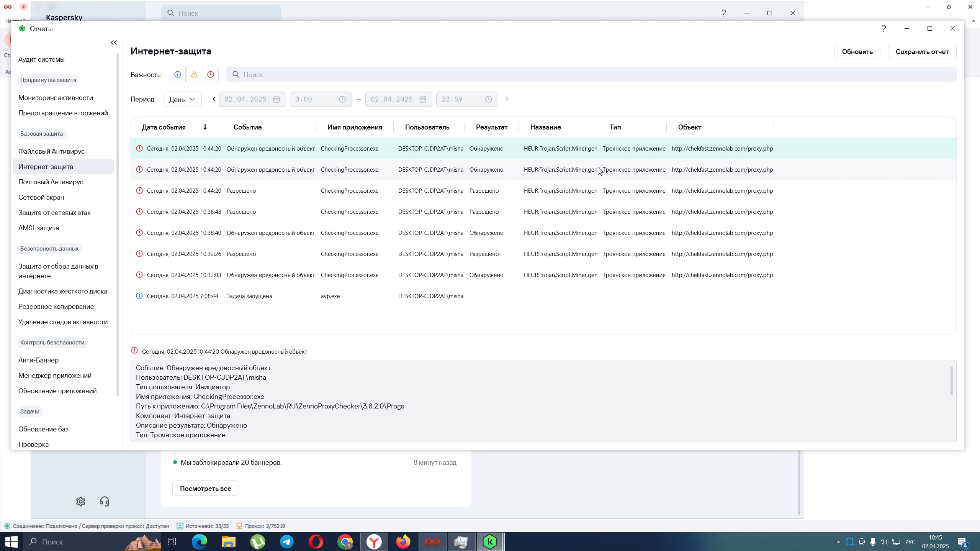The width and height of the screenshot is (980, 551).
Task: Open Yandex Browser from taskbar
Action: (374, 542)
